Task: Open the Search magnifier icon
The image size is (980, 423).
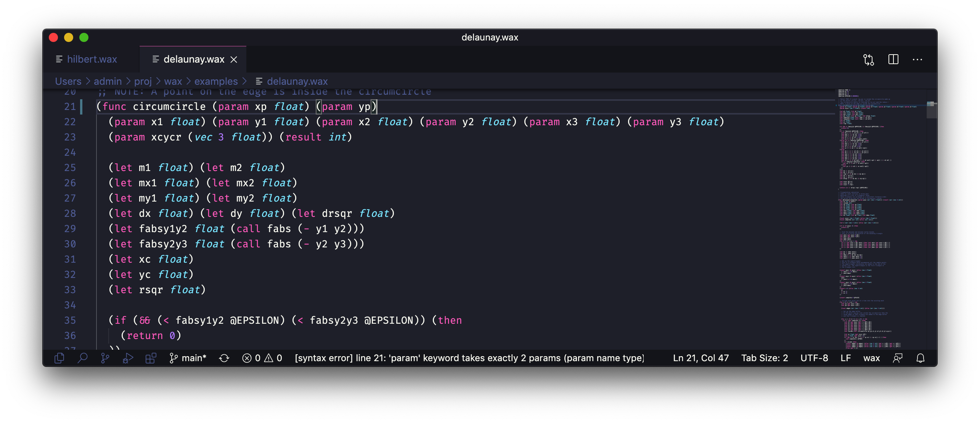Action: point(82,358)
